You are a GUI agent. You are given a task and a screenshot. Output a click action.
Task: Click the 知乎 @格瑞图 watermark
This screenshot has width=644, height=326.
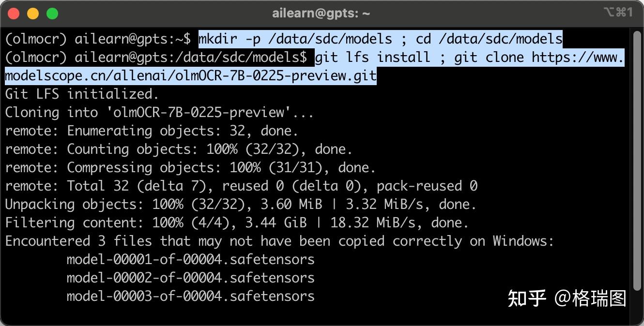[567, 298]
